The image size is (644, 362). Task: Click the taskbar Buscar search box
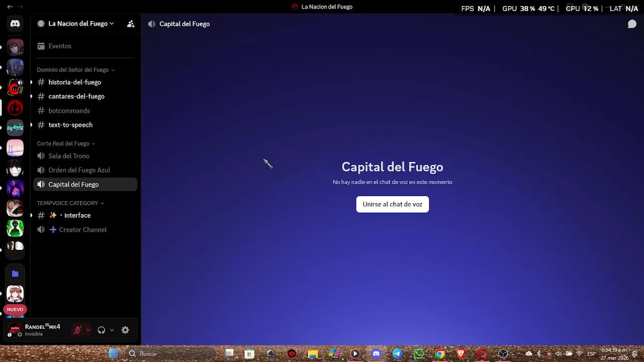click(x=171, y=354)
